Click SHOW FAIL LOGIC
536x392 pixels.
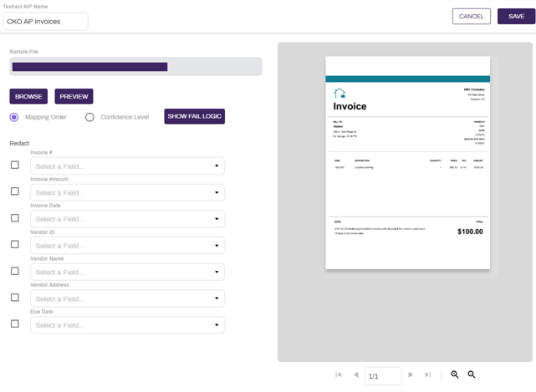[x=195, y=116]
